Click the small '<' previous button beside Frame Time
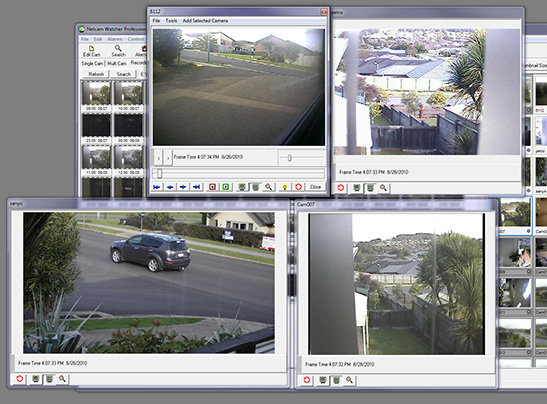The width and height of the screenshot is (547, 404). [x=159, y=158]
